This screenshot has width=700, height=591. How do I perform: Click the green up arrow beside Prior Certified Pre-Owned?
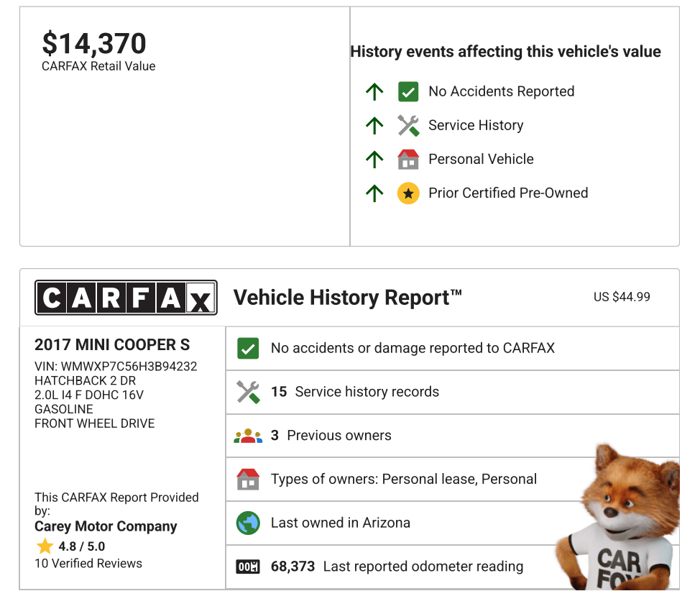pos(374,193)
